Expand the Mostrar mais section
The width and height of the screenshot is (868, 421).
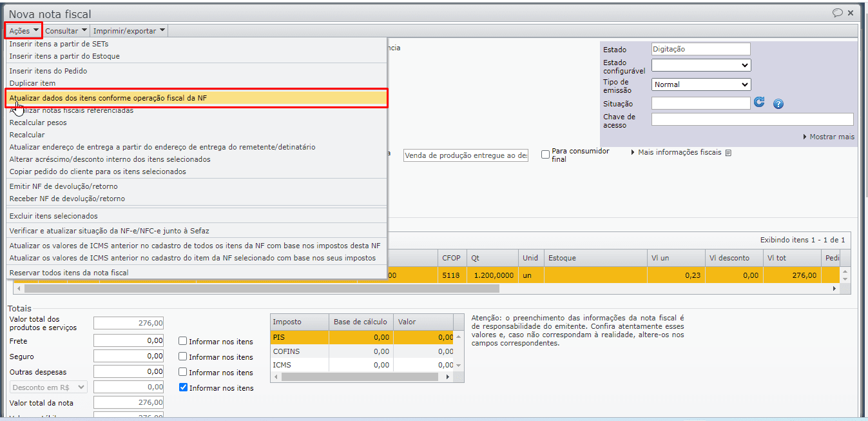(829, 137)
